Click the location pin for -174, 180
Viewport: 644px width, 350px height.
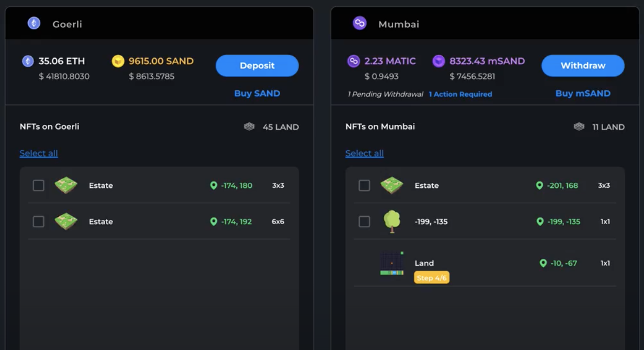(214, 185)
